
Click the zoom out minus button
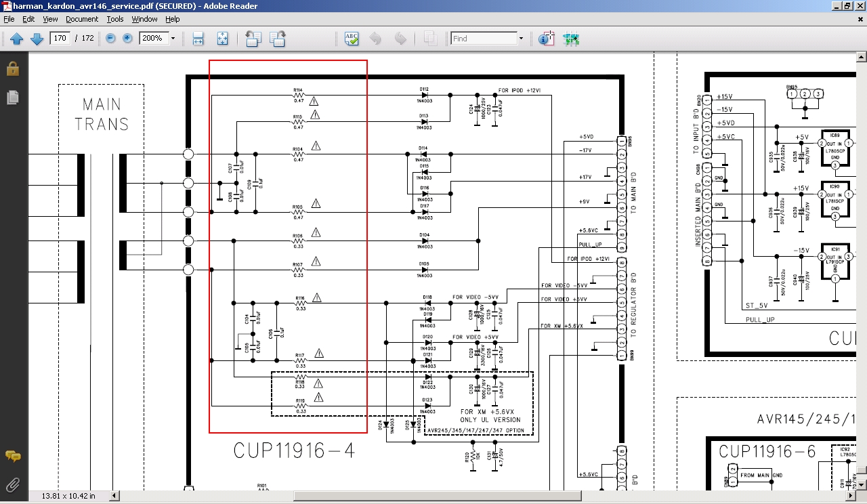click(x=111, y=39)
